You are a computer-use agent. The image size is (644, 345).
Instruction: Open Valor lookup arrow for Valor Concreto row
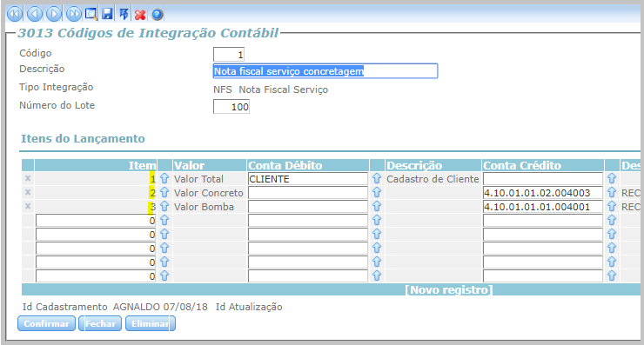click(164, 192)
